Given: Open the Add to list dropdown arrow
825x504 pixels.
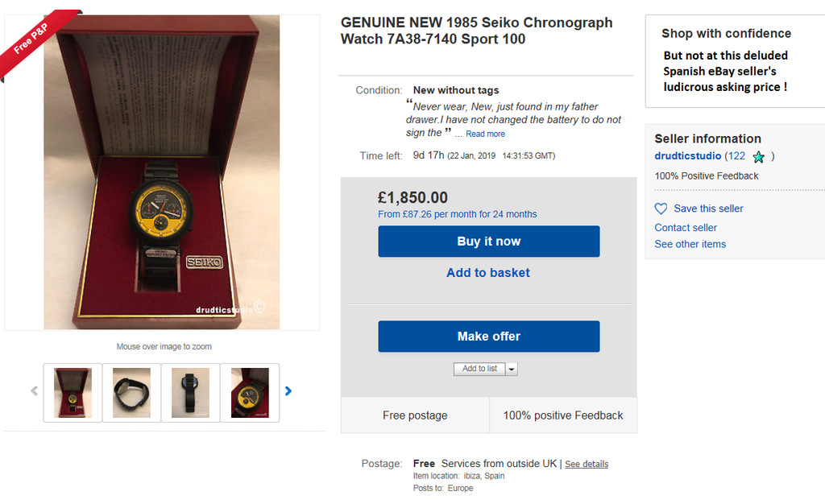Looking at the screenshot, I should pyautogui.click(x=512, y=369).
